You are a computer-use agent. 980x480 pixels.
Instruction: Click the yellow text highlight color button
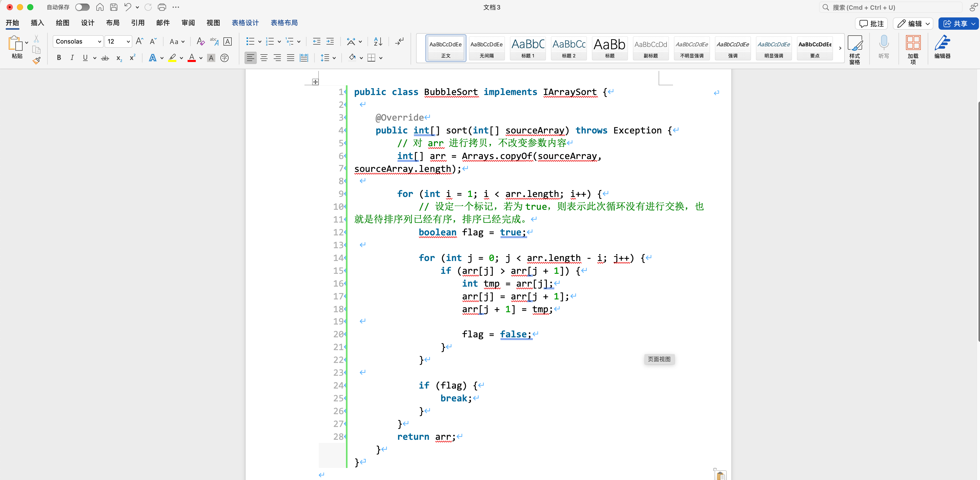(172, 58)
